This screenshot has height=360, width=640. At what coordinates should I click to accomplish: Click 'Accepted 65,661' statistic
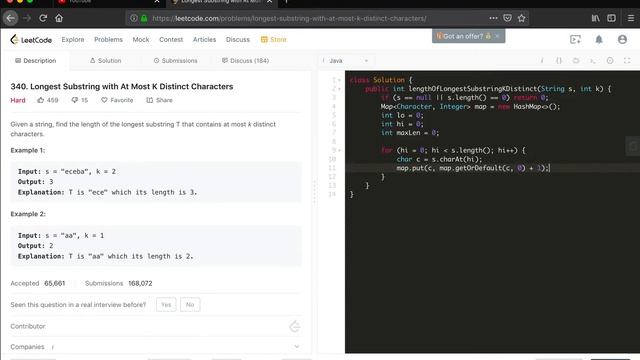[38, 283]
